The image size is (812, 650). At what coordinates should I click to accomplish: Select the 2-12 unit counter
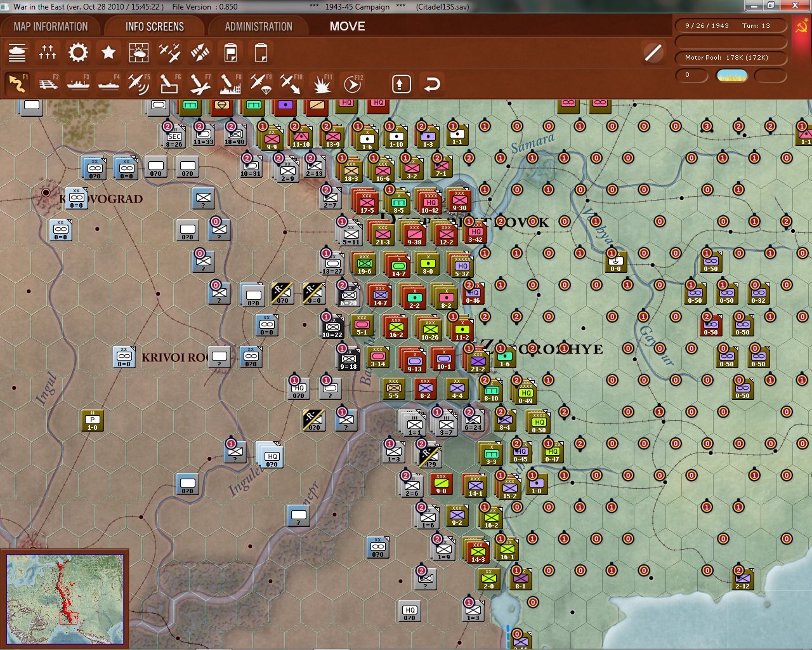(742, 578)
